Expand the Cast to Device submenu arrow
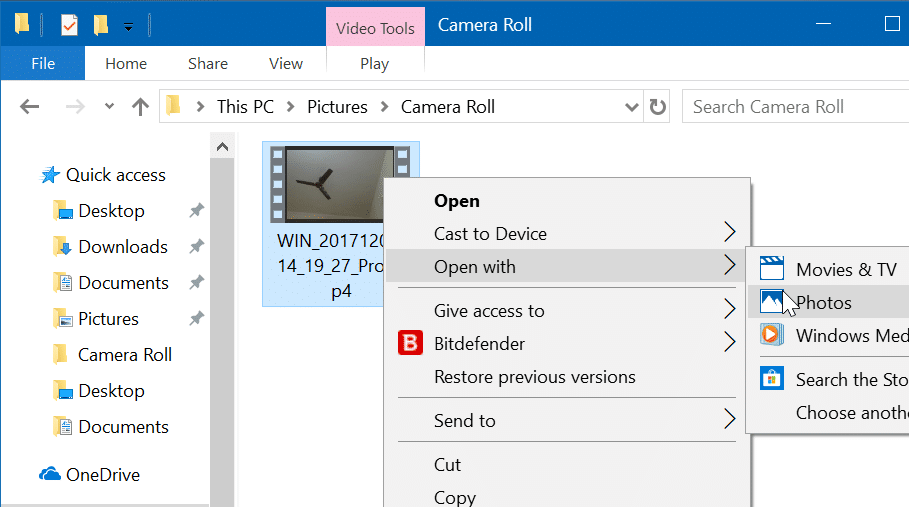The image size is (909, 507). (x=729, y=232)
